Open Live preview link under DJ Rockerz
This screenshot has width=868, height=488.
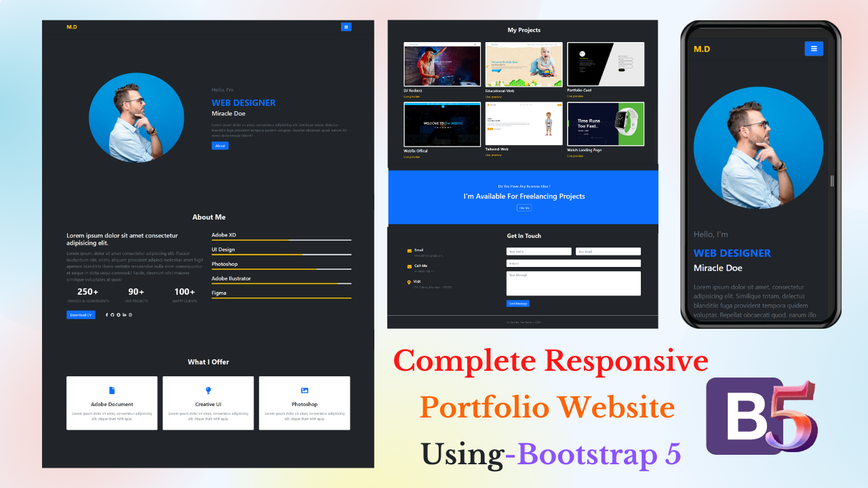click(x=412, y=97)
